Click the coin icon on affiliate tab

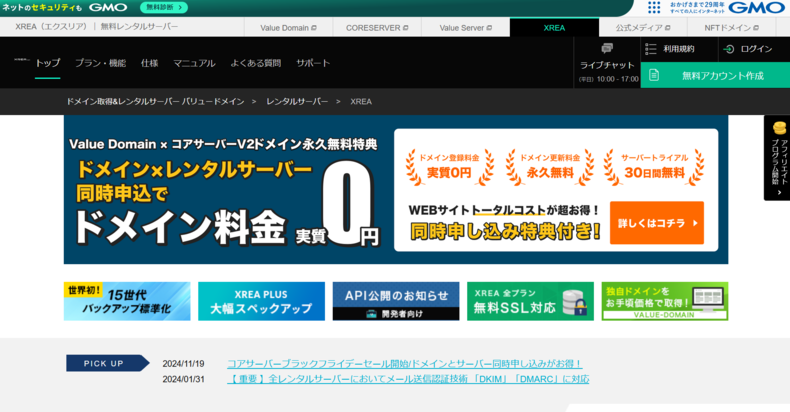tap(779, 127)
